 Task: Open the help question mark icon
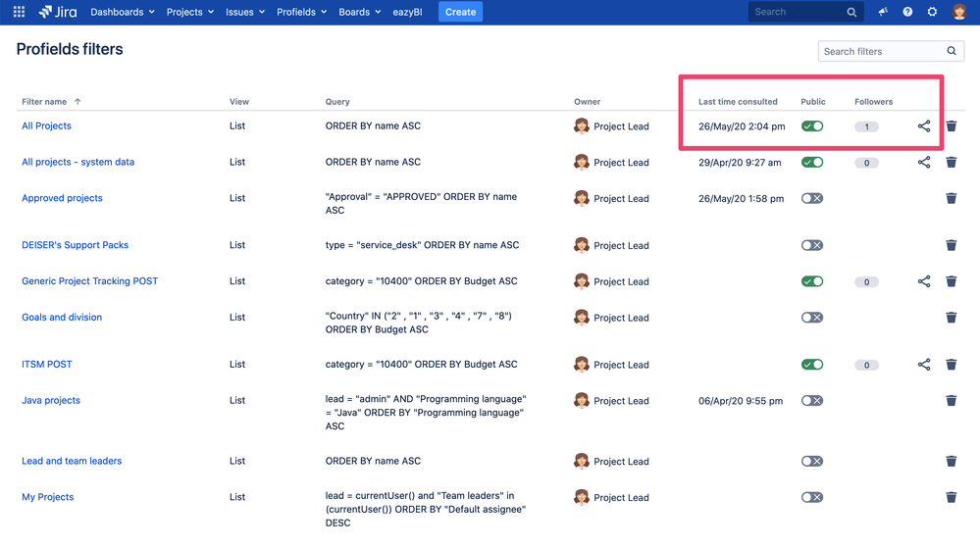907,12
